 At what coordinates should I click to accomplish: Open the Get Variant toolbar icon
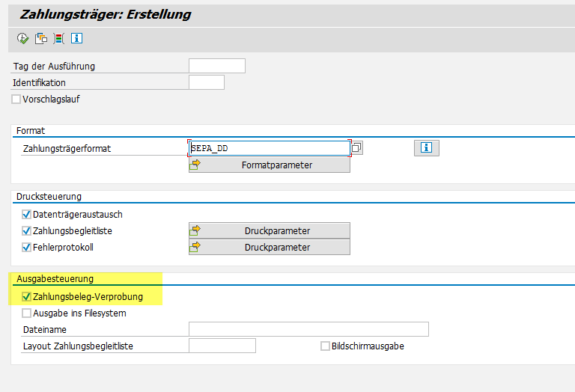[x=40, y=38]
